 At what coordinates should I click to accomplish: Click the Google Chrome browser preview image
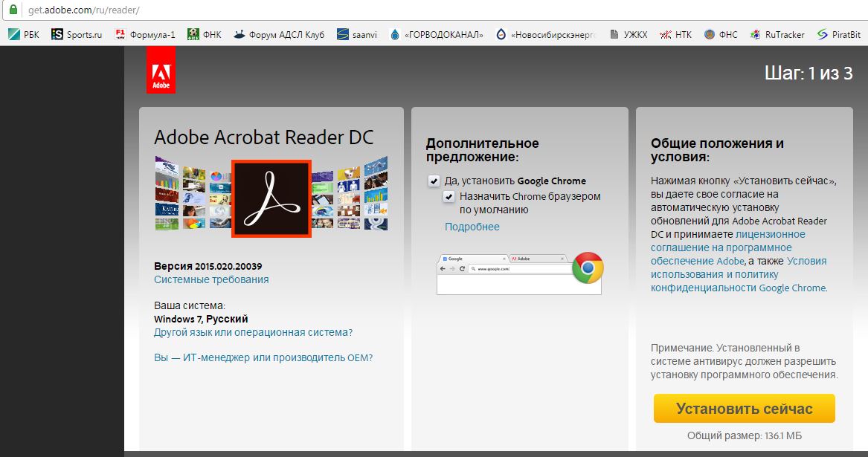tap(520, 273)
